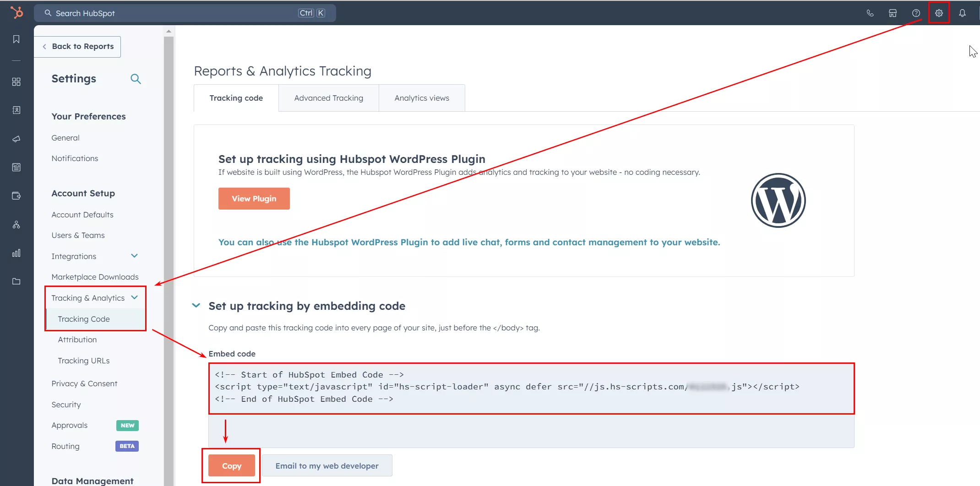Open General preferences
This screenshot has width=980, height=486.
click(65, 138)
